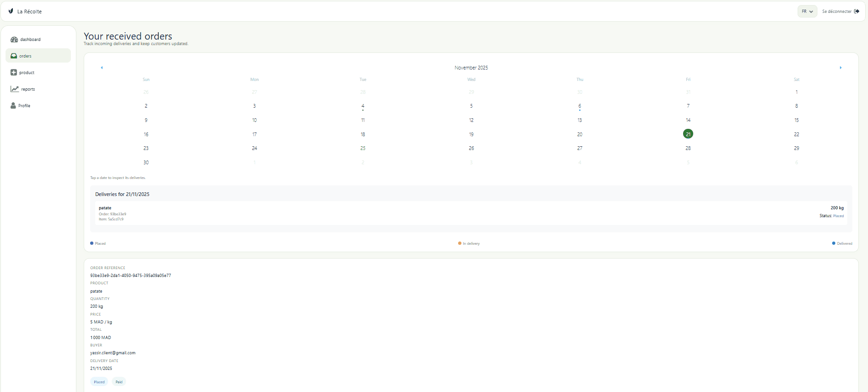Image resolution: width=868 pixels, height=392 pixels.
Task: Click the logout arrow icon
Action: click(x=857, y=12)
